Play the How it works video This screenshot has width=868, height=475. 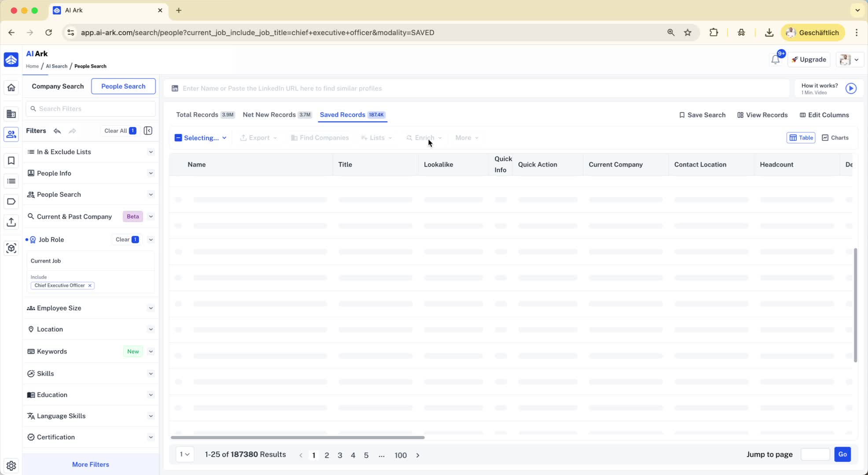[851, 88]
